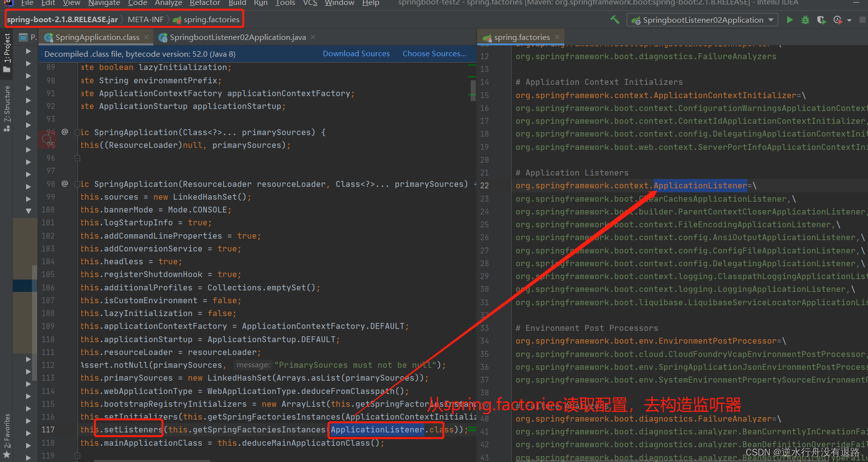868x462 pixels.
Task: Click setListeners on line 117
Action: coord(133,430)
